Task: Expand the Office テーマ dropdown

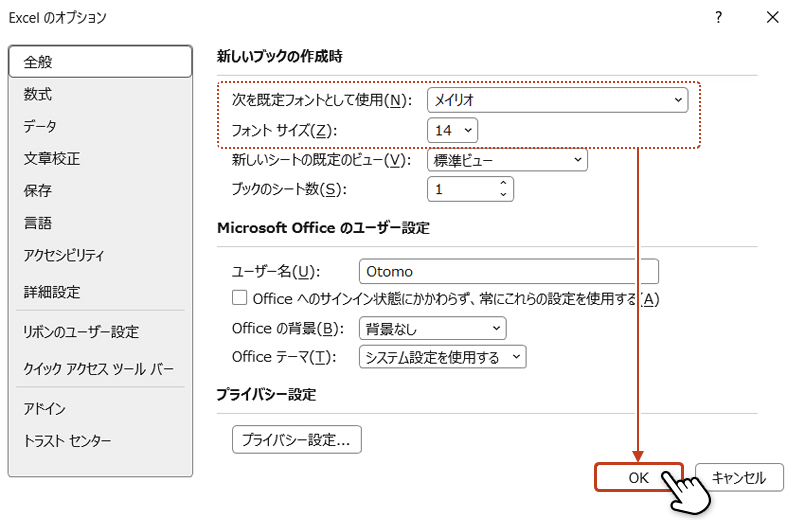Action: (x=442, y=357)
